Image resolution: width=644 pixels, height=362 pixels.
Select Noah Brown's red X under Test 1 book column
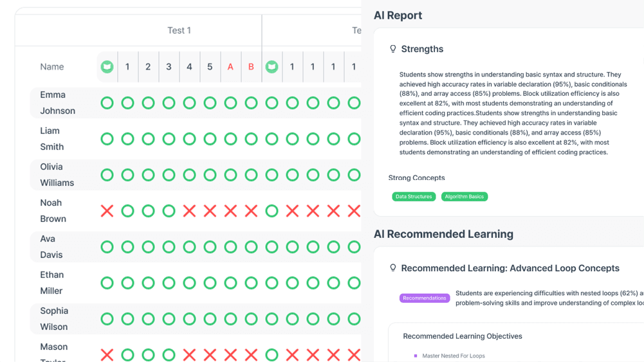pos(107,211)
